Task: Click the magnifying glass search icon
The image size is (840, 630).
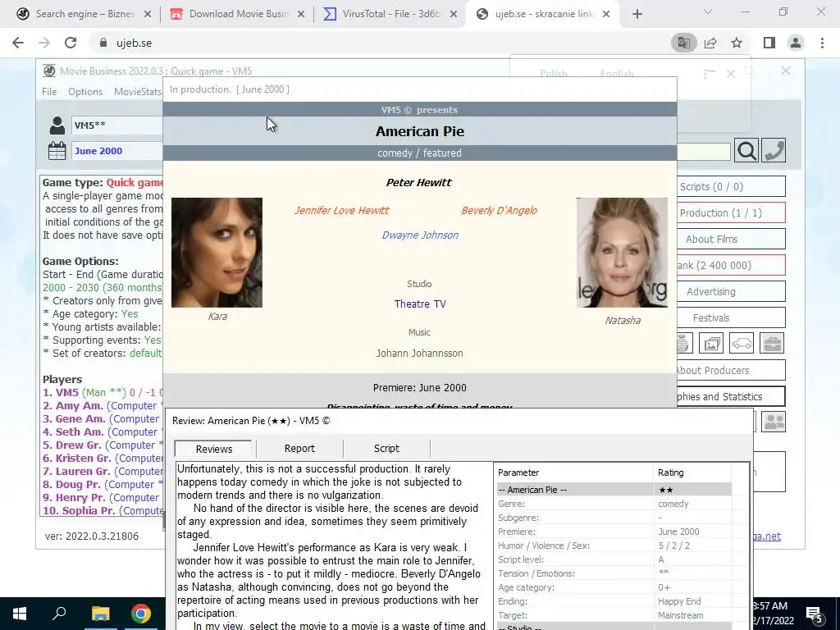Action: tap(746, 151)
